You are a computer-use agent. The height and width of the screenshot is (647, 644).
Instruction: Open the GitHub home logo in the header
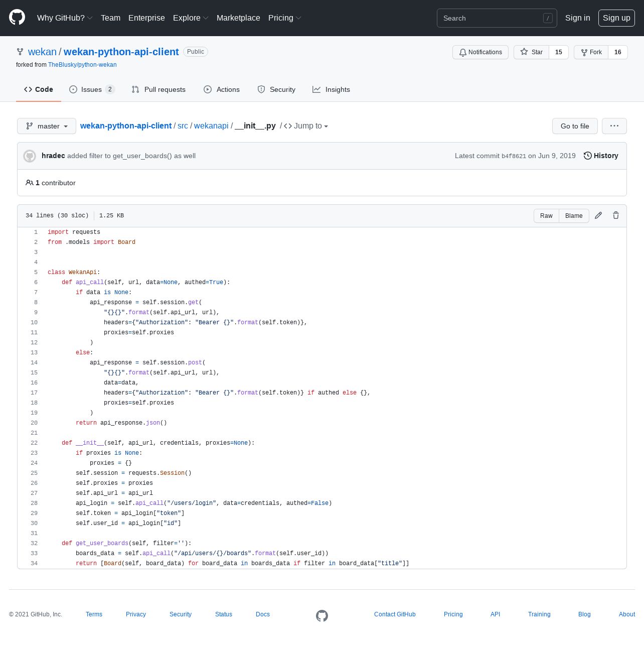pos(17,18)
